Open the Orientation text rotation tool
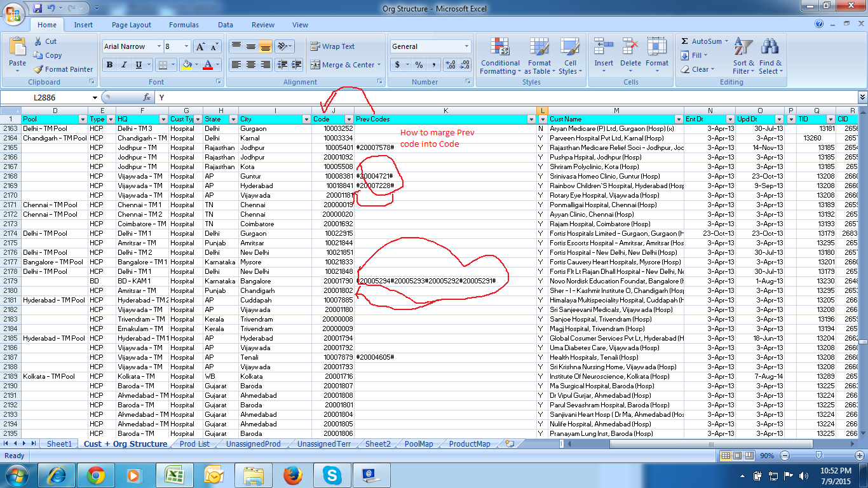The image size is (868, 488). point(284,46)
